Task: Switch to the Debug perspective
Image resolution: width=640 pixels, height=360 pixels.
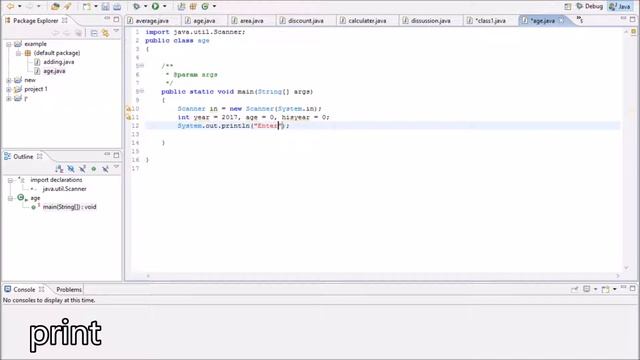Action: pos(589,7)
